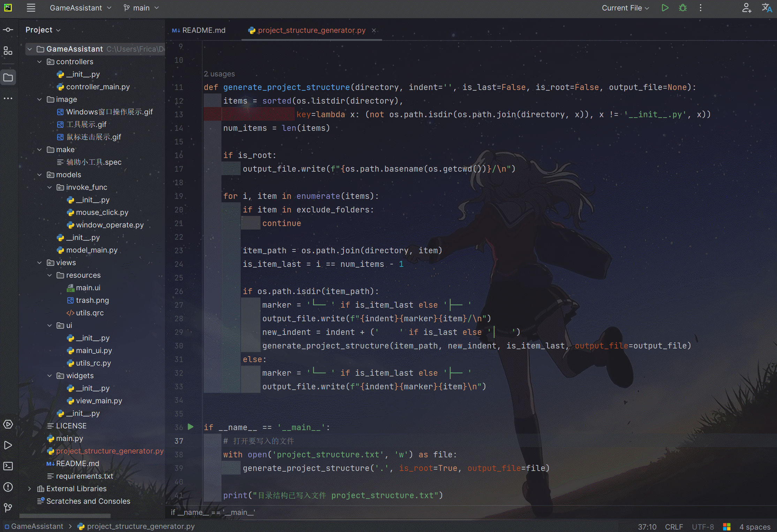The image size is (777, 532).
Task: Collapse the controllers folder
Action: [39, 62]
